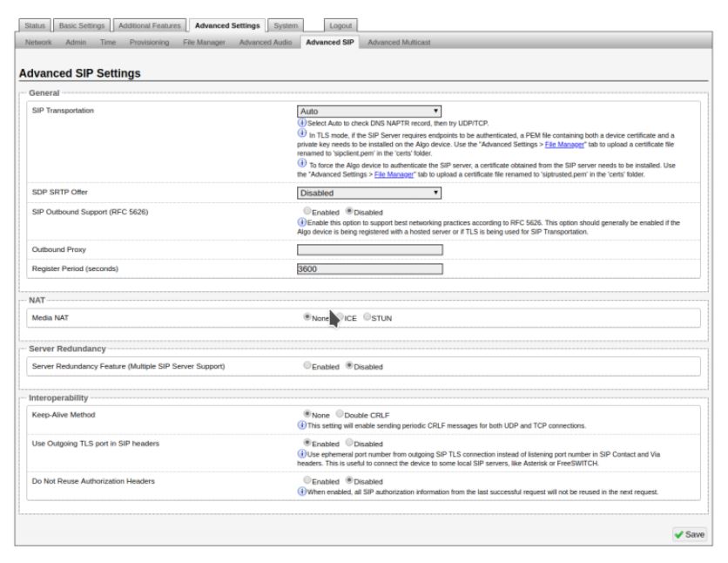Click the Outbound Proxy input field
Screen dimensions: 728x563
[x=370, y=249]
